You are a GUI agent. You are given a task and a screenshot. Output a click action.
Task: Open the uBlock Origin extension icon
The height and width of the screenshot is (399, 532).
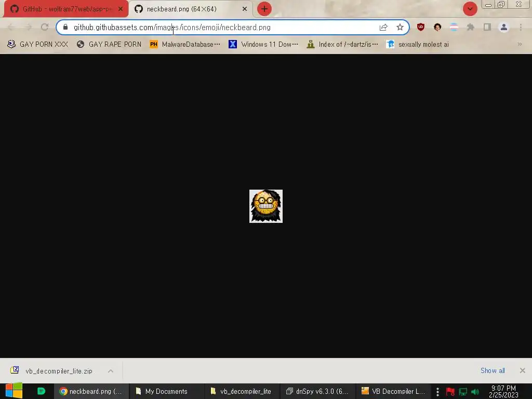[421, 27]
